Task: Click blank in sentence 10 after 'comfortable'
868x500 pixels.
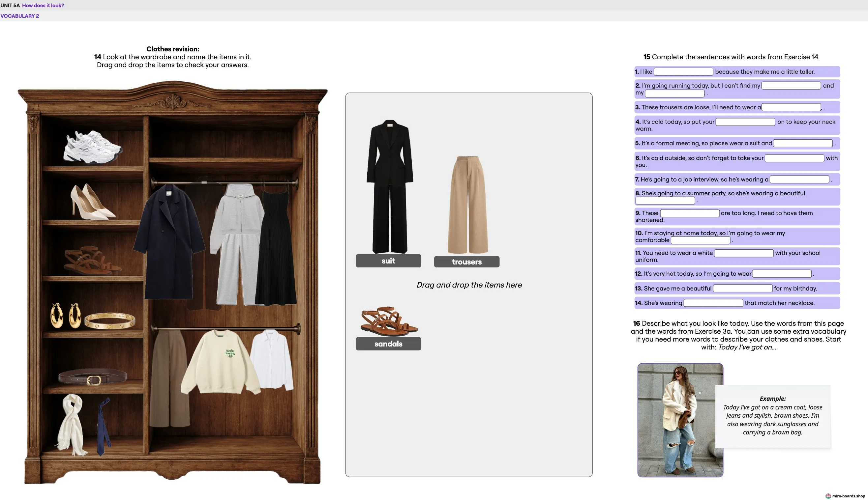Action: click(x=700, y=240)
